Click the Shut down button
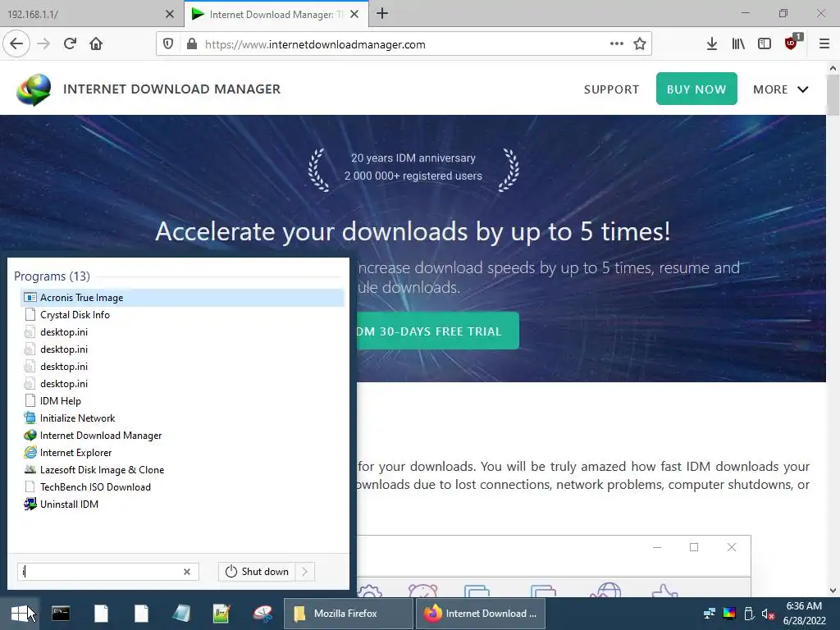The height and width of the screenshot is (630, 840). click(257, 572)
